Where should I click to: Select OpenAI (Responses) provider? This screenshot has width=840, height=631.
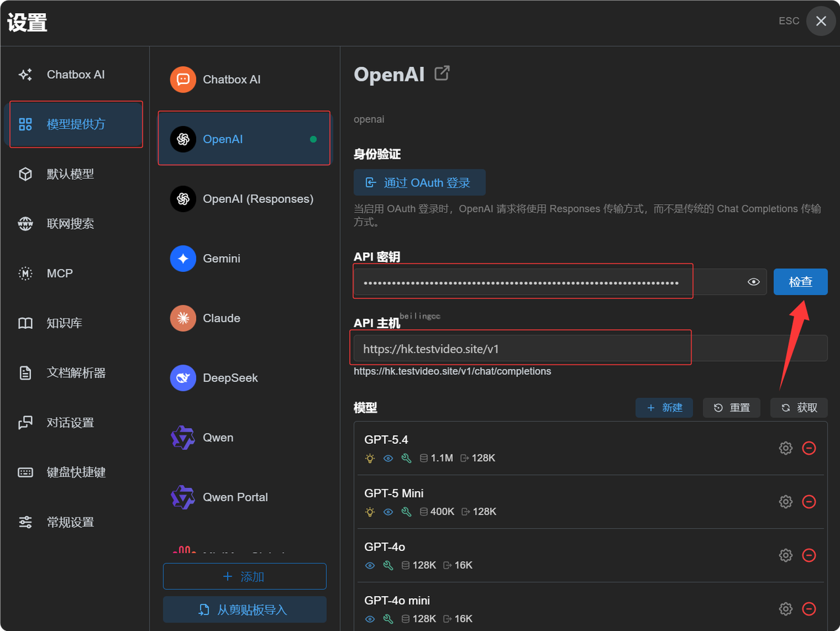click(244, 198)
